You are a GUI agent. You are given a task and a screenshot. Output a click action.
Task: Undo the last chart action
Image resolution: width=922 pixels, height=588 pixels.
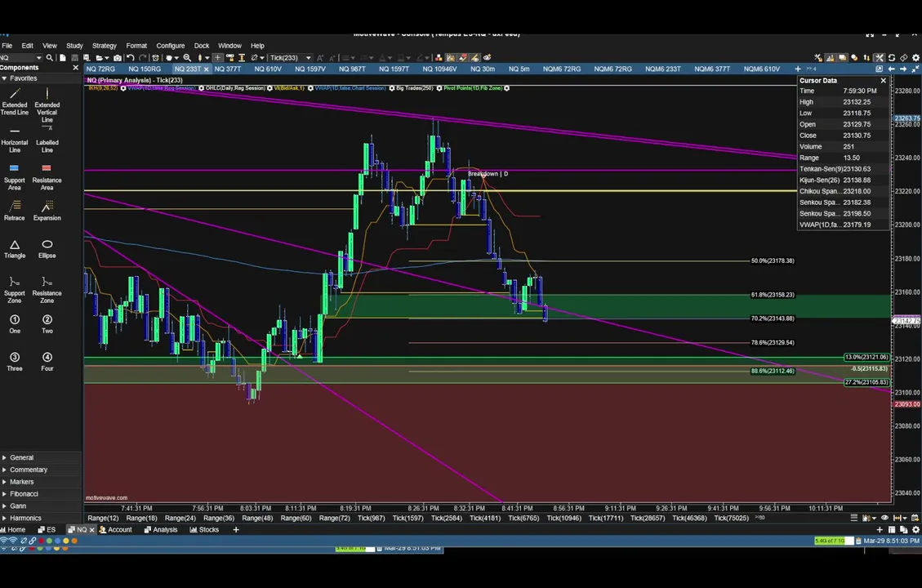click(x=131, y=58)
